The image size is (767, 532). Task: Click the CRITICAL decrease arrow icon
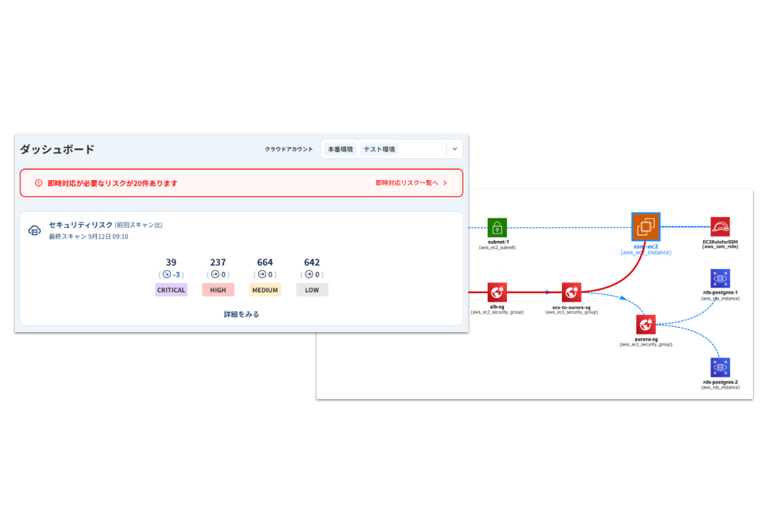(x=167, y=274)
